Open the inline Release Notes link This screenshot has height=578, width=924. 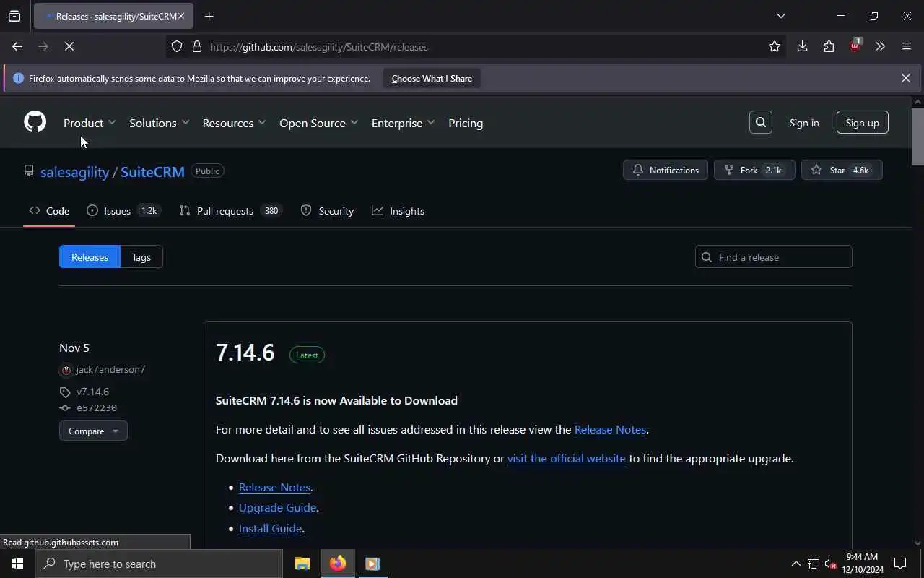pyautogui.click(x=610, y=429)
